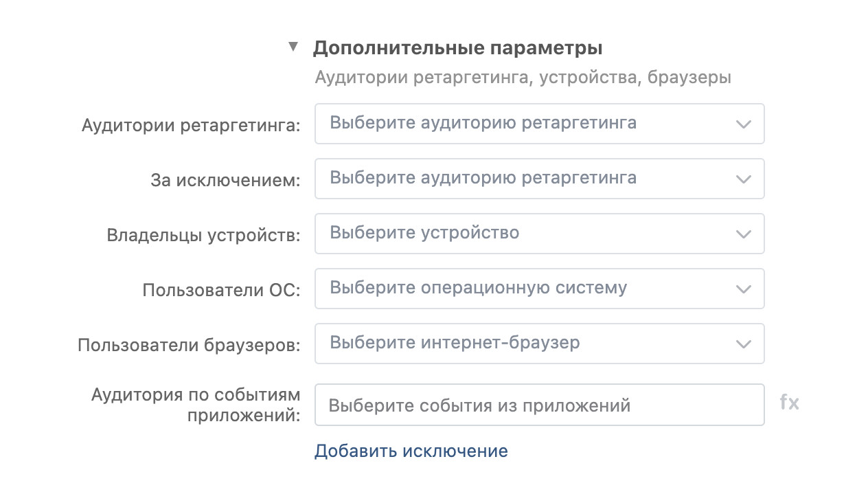Click chevron arrow in За исключением field
Screen dimensions: 868x492
(743, 179)
